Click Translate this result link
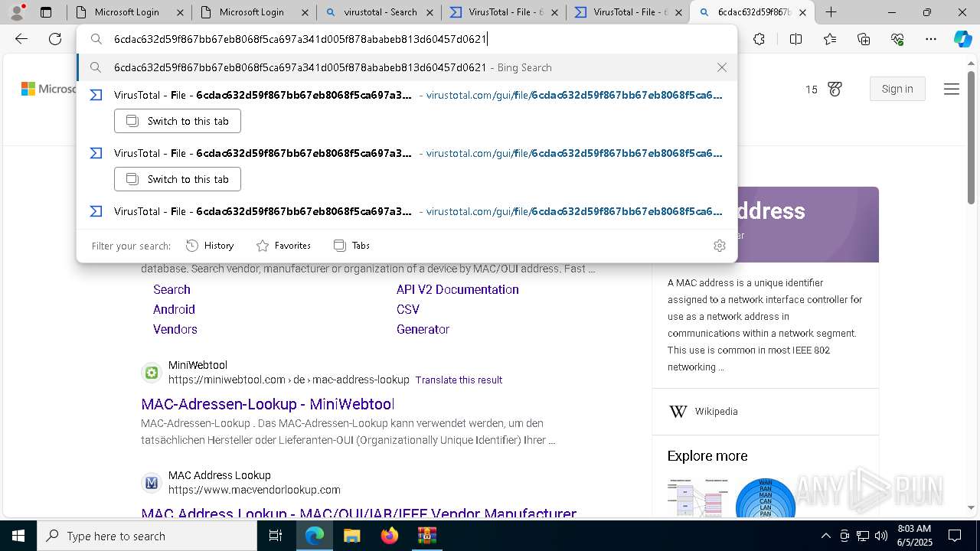Image resolution: width=980 pixels, height=551 pixels. (x=459, y=380)
